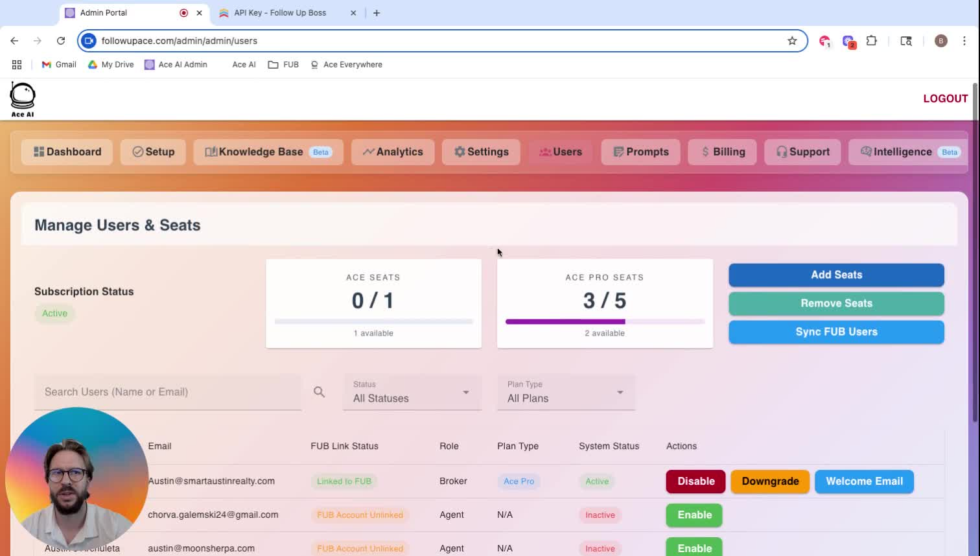Open the Dashboard tab
Image resolution: width=980 pixels, height=556 pixels.
point(67,152)
